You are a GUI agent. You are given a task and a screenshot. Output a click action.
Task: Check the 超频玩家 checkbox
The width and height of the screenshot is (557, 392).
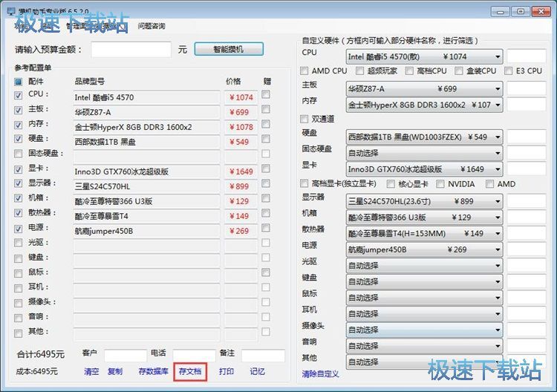pos(360,71)
